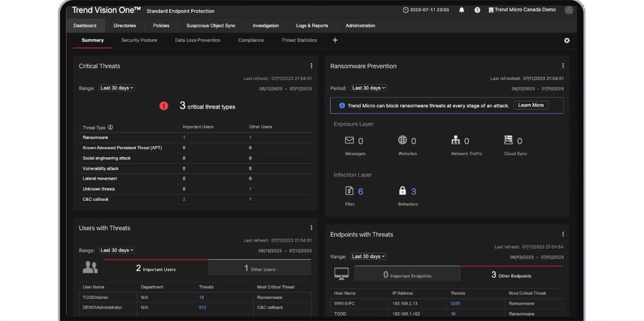The image size is (644, 321).
Task: Open the help question mark icon
Action: (x=477, y=9)
